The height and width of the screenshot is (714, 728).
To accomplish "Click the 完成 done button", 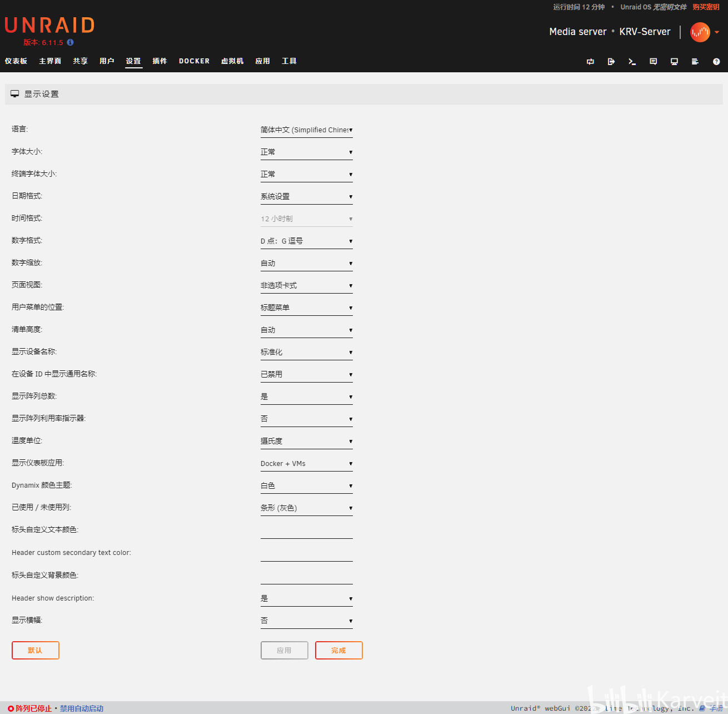I will tap(339, 651).
